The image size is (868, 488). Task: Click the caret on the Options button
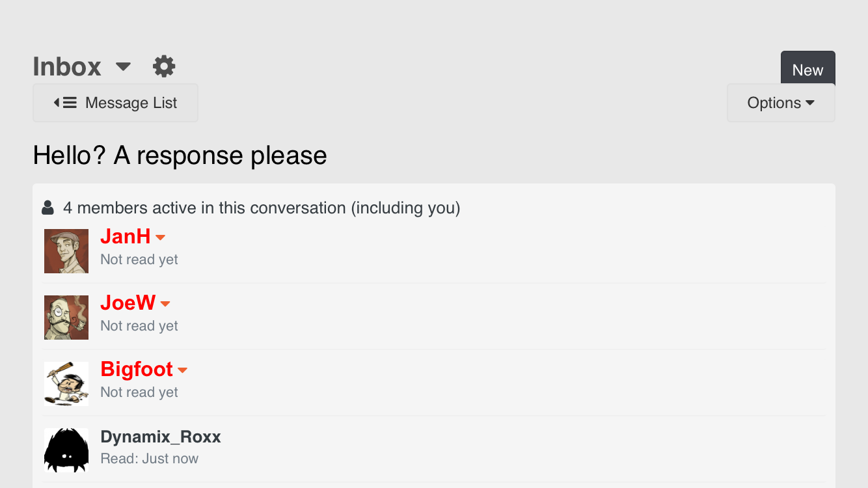pos(810,103)
